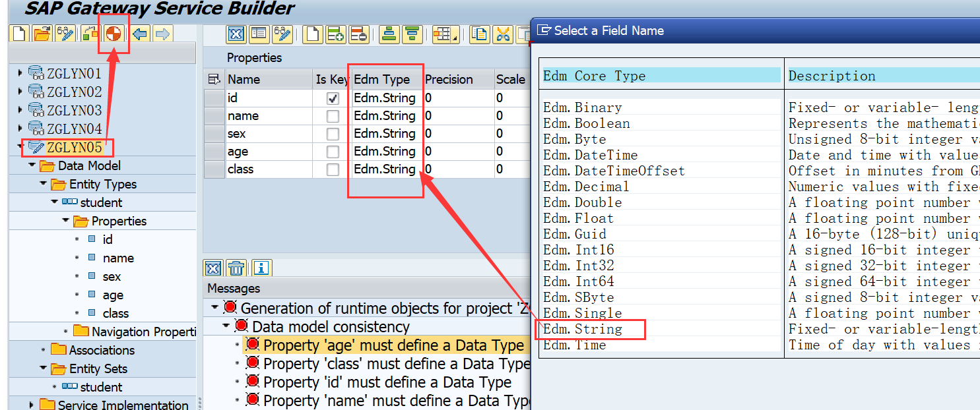The image size is (980, 410).
Task: Open the grid layout dropdown icon
Action: (x=445, y=34)
